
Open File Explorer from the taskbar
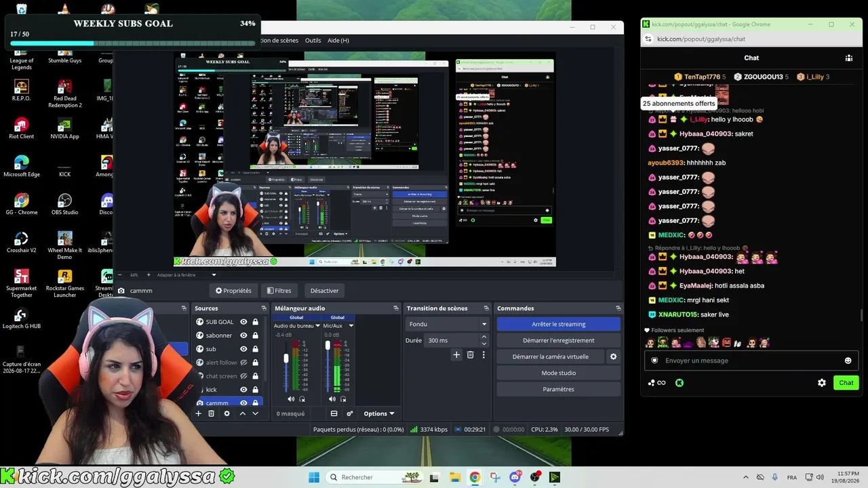point(455,477)
